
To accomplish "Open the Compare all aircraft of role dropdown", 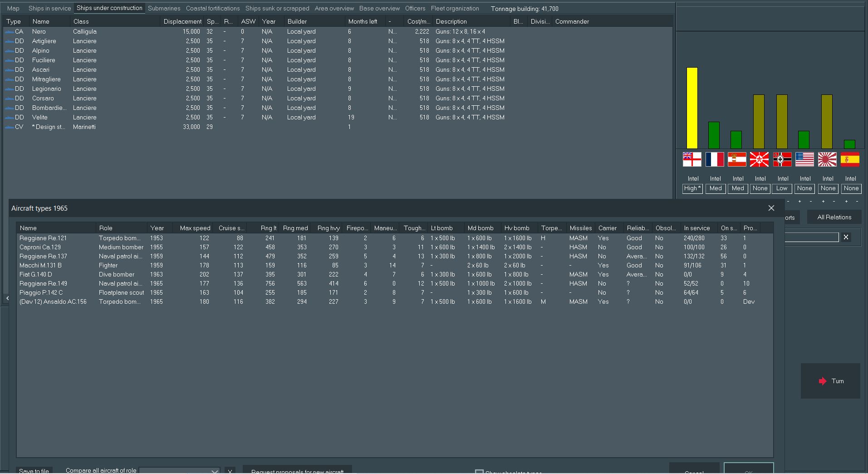I will [179, 471].
